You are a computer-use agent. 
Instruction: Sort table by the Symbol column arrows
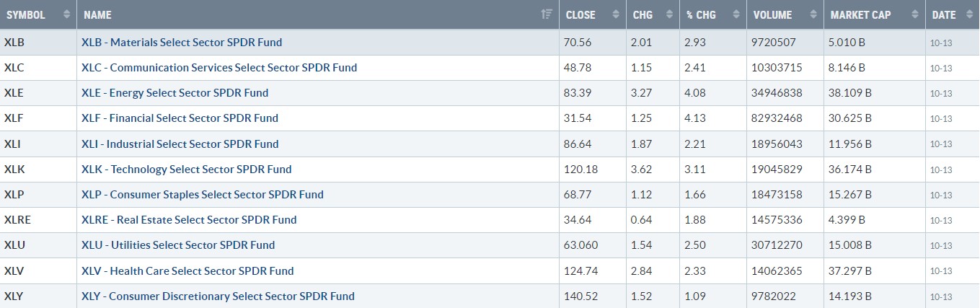pyautogui.click(x=67, y=14)
